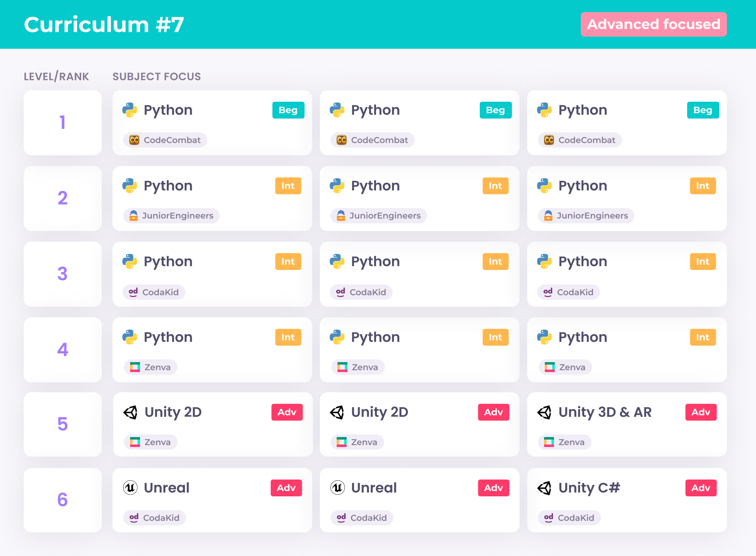
Task: Select the level 5 rank tile
Action: [63, 424]
